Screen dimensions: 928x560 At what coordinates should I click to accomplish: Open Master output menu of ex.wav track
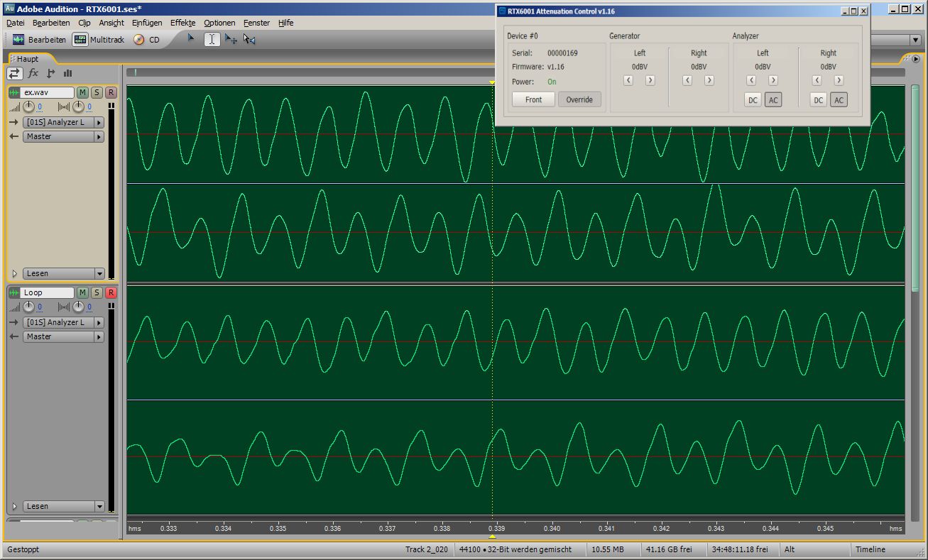64,136
